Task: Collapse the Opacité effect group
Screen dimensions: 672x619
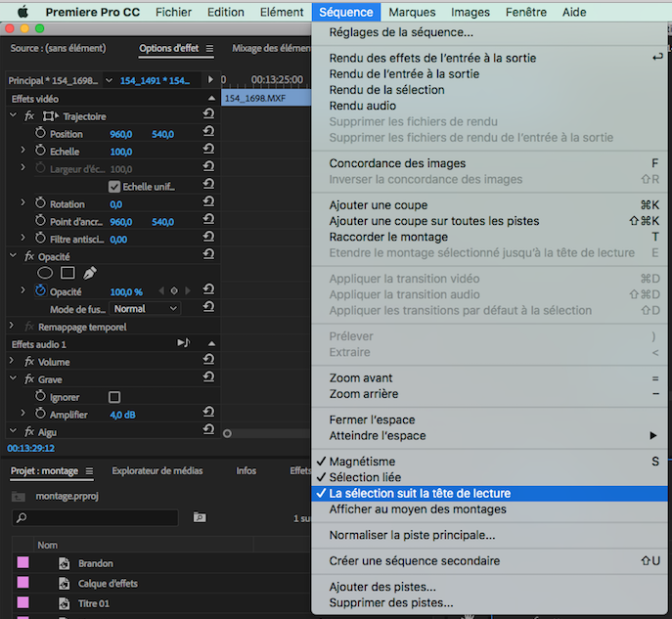Action: 13,256
